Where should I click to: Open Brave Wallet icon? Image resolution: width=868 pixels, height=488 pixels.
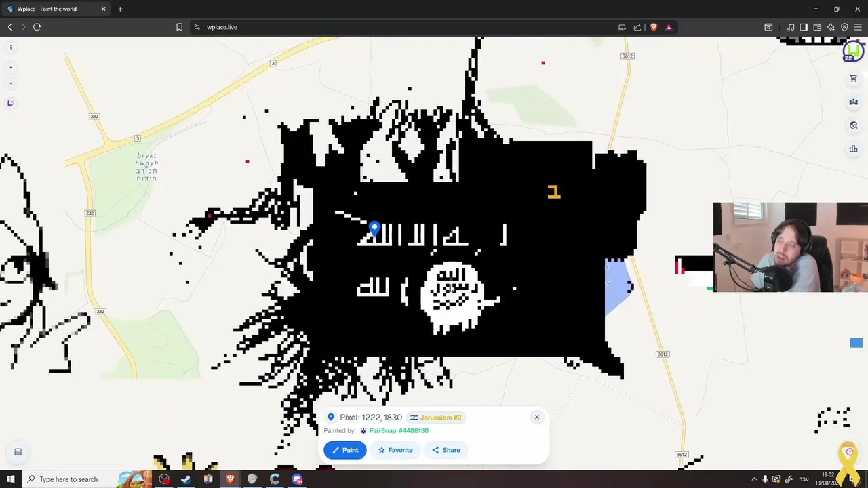pos(817,27)
